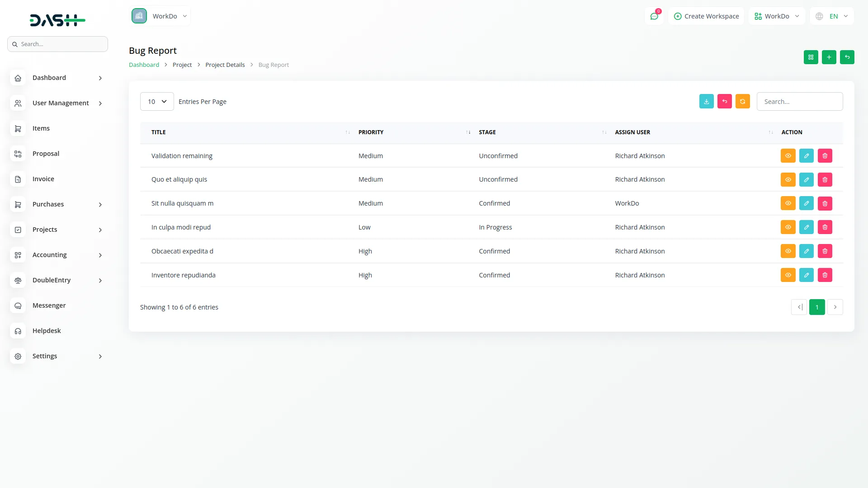Viewport: 868px width, 488px height.
Task: Open the EN language selector dropdown
Action: tap(832, 16)
